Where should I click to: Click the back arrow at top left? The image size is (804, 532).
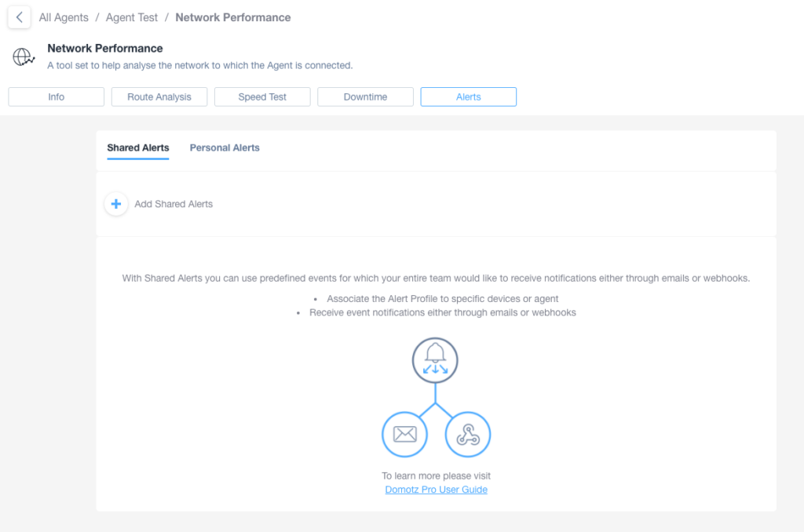(x=18, y=17)
